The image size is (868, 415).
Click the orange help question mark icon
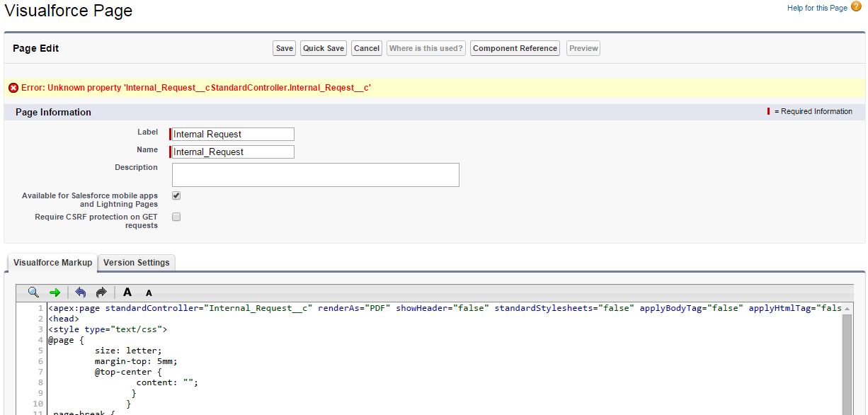pos(856,7)
